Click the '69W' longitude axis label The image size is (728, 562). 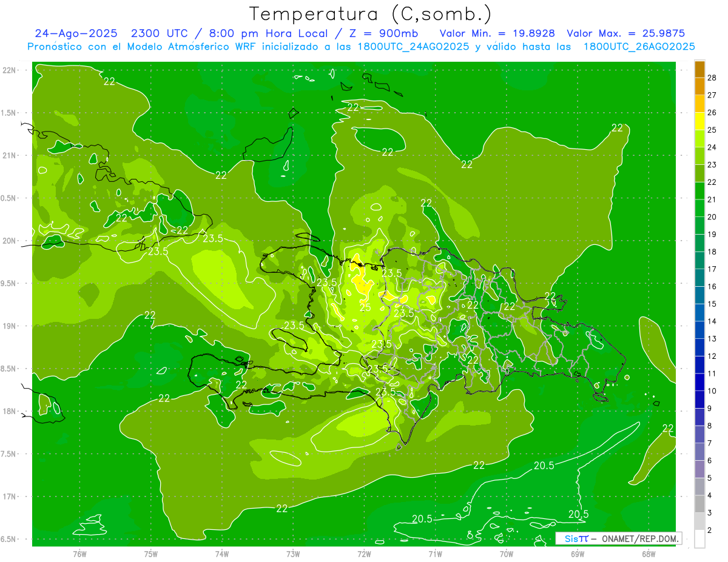(578, 554)
